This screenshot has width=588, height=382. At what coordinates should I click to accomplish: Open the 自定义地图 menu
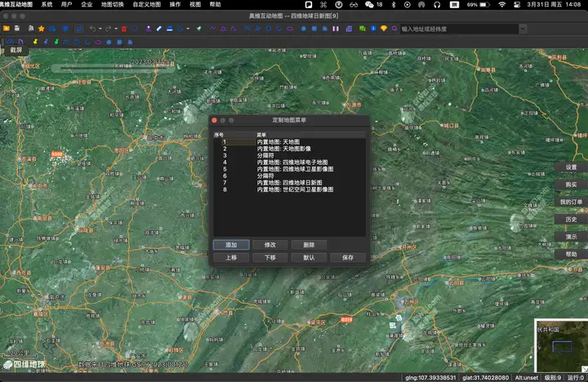147,5
